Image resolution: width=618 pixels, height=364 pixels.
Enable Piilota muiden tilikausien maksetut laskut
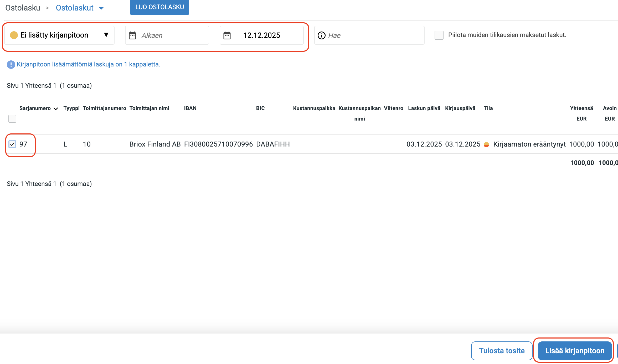439,35
